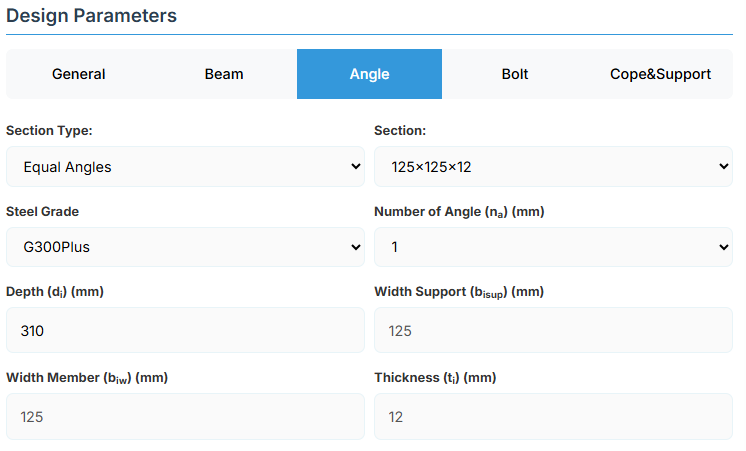Focus the Width Member input field

tap(185, 416)
